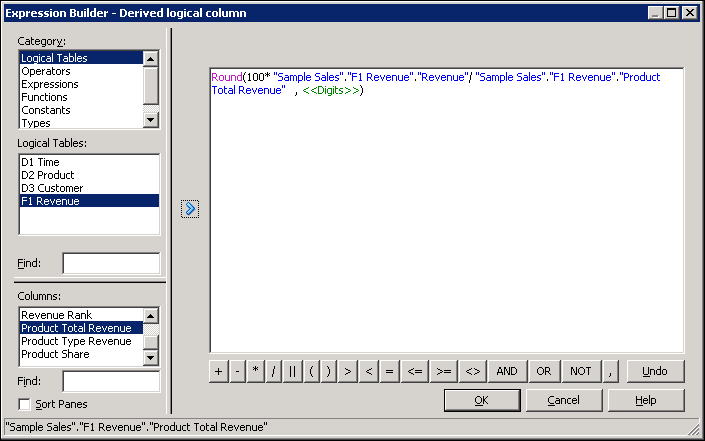Select Constants in Category list

click(81, 110)
